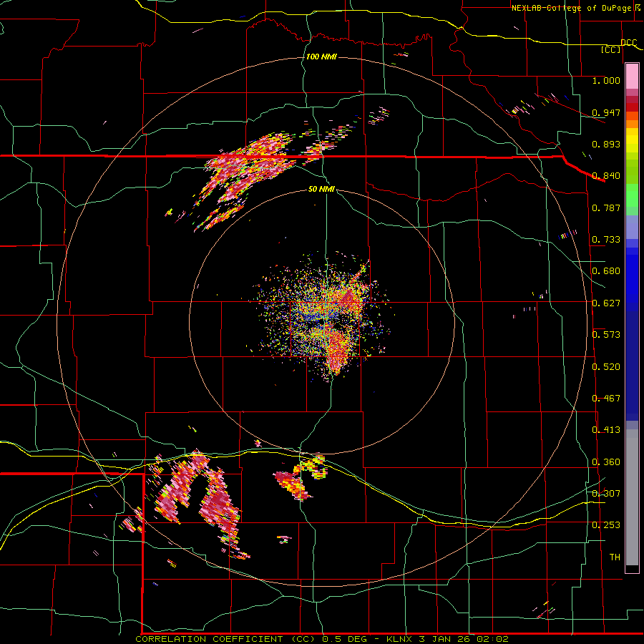Select the 0.787 scale value
This screenshot has width=644, height=644.
pyautogui.click(x=606, y=208)
